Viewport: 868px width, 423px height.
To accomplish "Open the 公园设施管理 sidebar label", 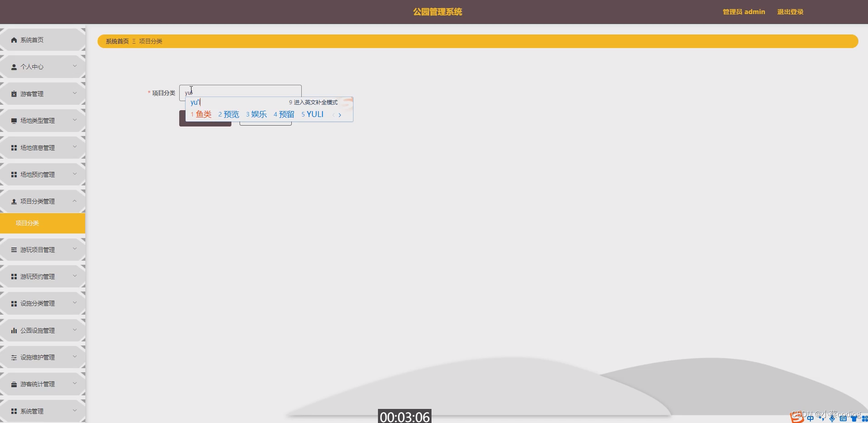I will tap(38, 331).
